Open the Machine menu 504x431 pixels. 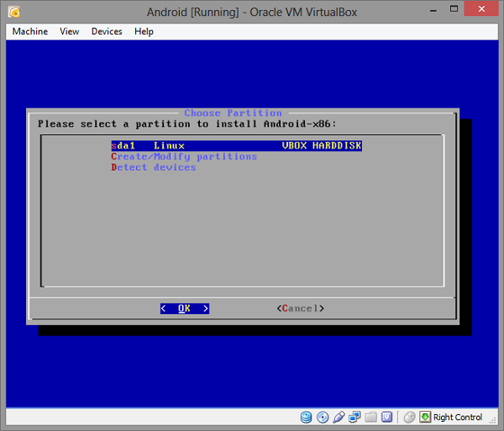(x=30, y=31)
